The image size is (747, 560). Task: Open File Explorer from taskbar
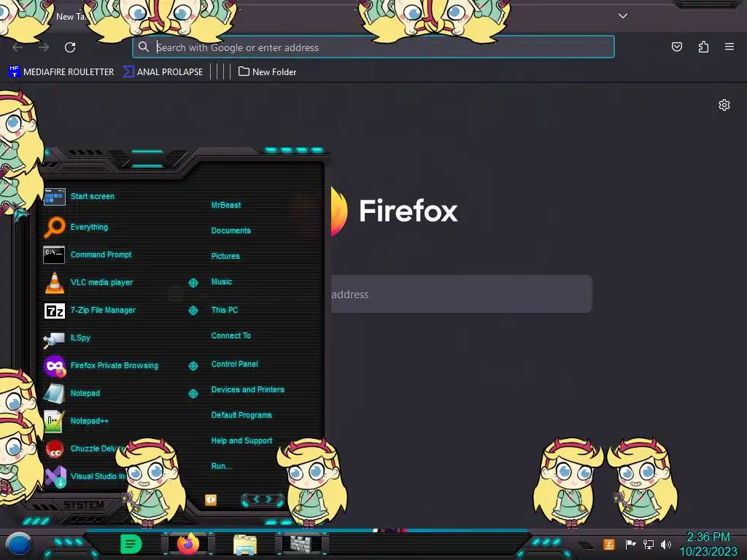tap(245, 545)
